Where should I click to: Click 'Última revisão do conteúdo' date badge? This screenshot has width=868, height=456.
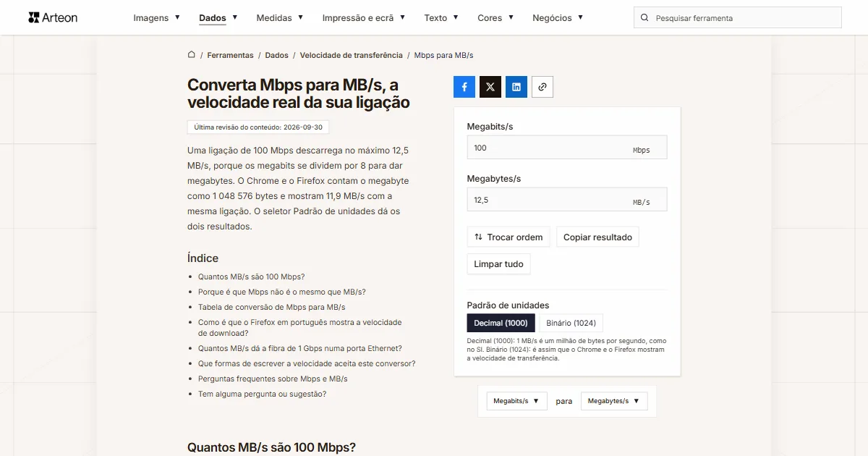258,127
